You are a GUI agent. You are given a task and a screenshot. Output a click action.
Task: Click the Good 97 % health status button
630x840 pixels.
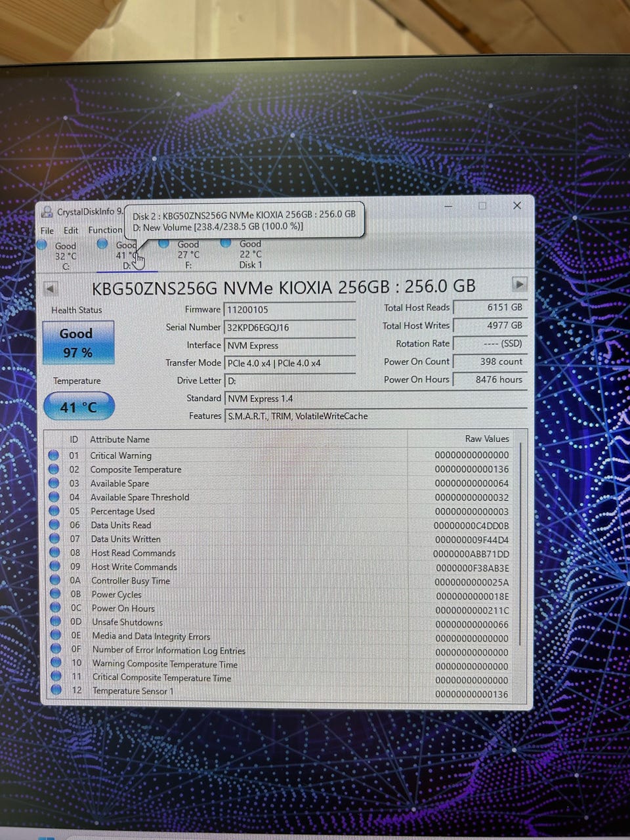(78, 343)
